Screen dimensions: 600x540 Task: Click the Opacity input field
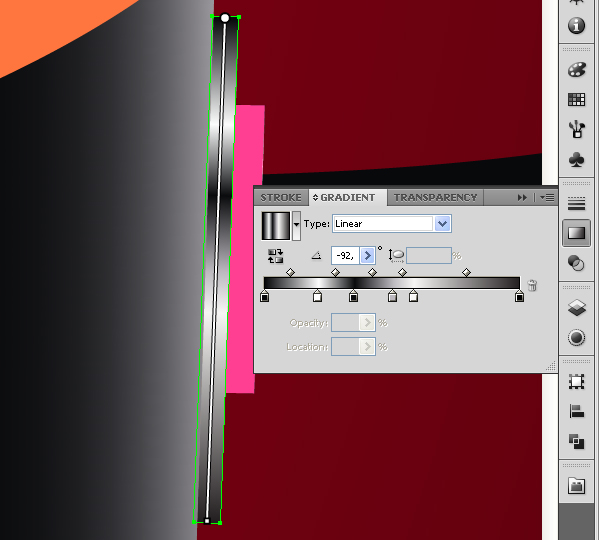(346, 323)
